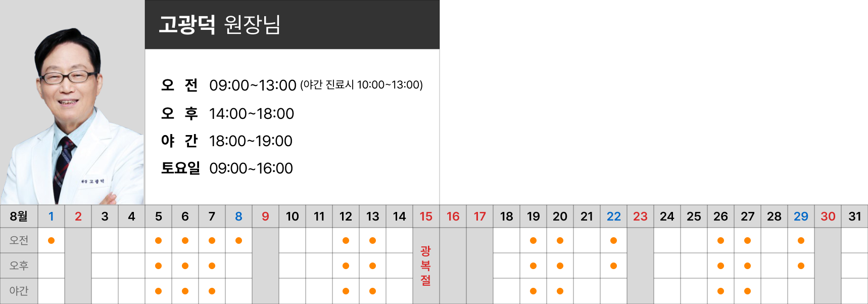Click the night dot on the 7th
This screenshot has width=868, height=304.
point(212,291)
